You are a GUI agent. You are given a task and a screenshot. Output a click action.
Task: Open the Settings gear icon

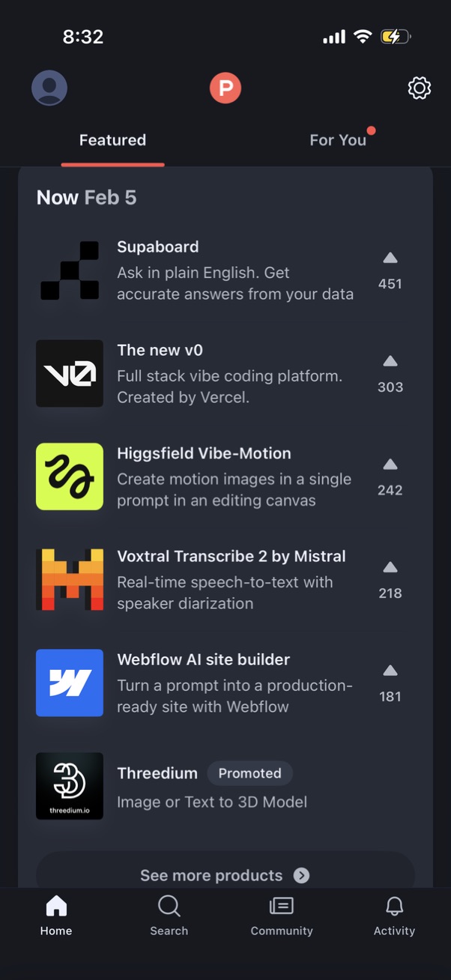point(420,88)
